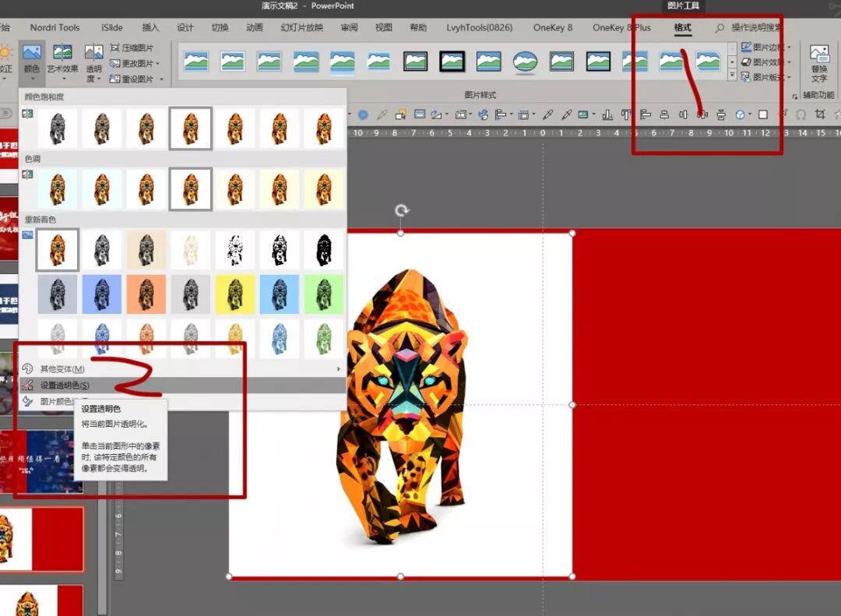Apply the dark green recolor preset
Viewport: 841px width, 616px height.
point(323,294)
